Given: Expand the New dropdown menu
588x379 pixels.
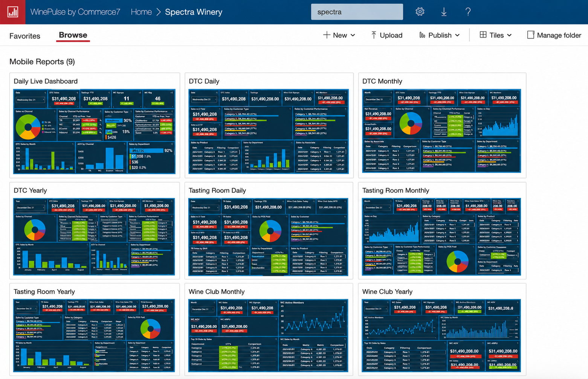Looking at the screenshot, I should (x=353, y=35).
